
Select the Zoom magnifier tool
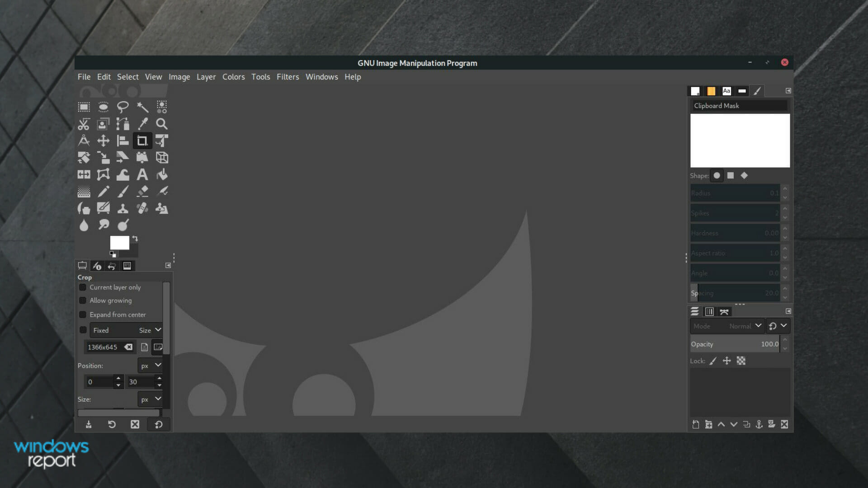tap(162, 124)
